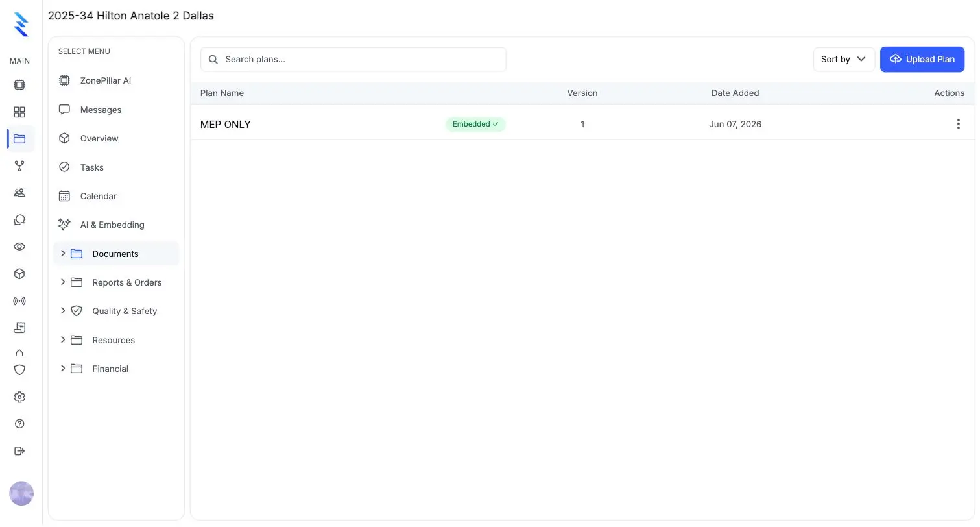This screenshot has width=980, height=527.
Task: Click the shield icon in the main rail
Action: (19, 370)
